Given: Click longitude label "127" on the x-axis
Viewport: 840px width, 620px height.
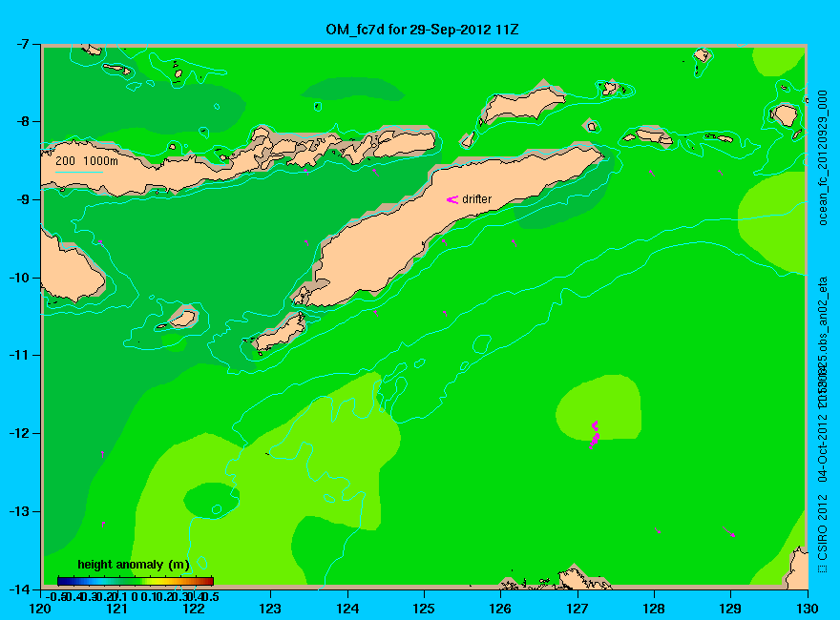Looking at the screenshot, I should tap(577, 609).
